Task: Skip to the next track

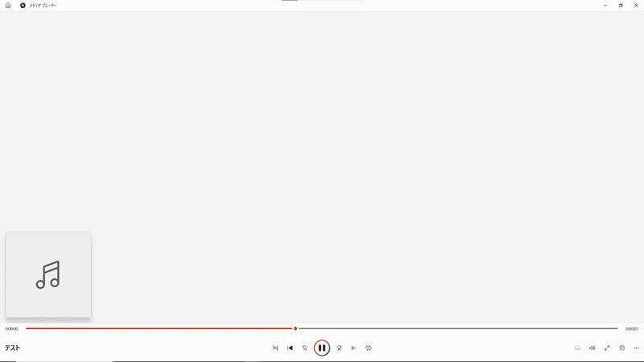Action: click(x=353, y=348)
